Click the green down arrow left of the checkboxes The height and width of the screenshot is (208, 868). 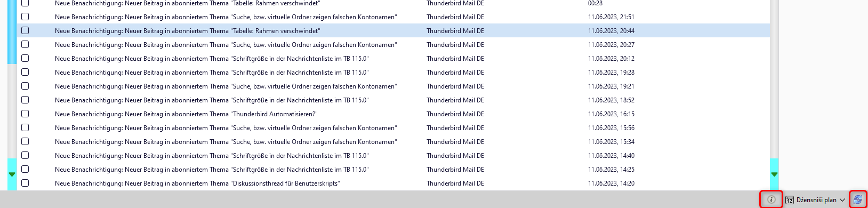(12, 174)
